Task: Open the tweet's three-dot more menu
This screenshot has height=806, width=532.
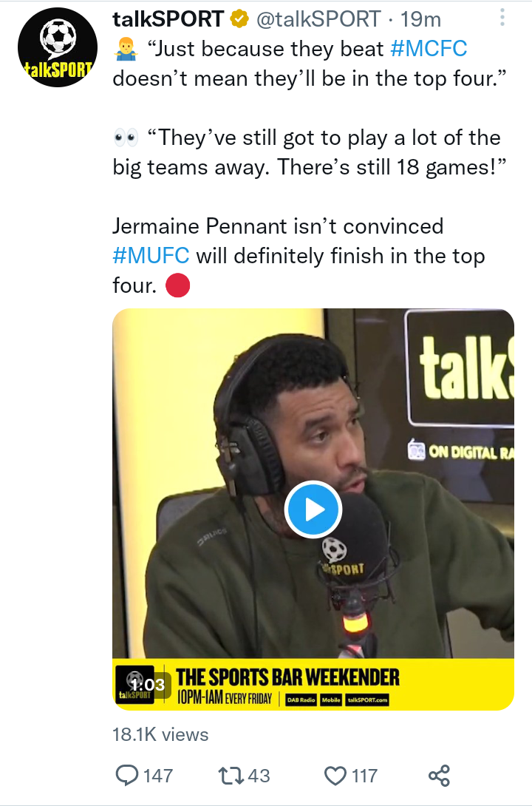Action: pyautogui.click(x=502, y=18)
